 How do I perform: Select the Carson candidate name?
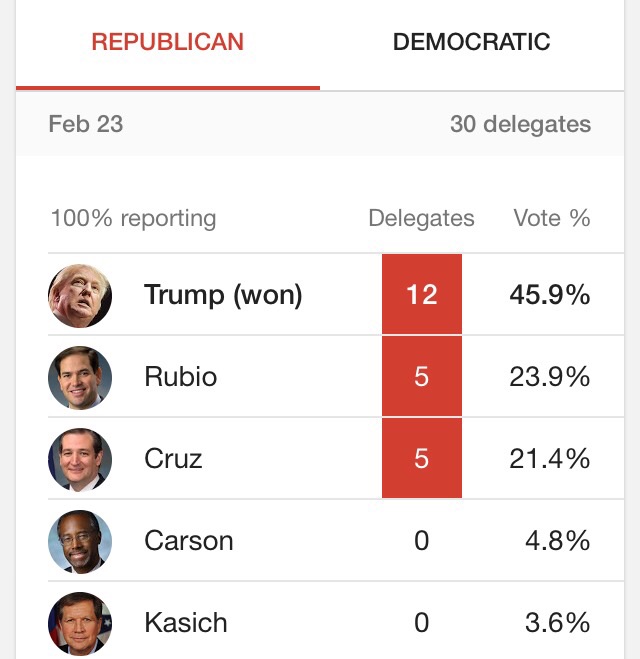coord(188,541)
